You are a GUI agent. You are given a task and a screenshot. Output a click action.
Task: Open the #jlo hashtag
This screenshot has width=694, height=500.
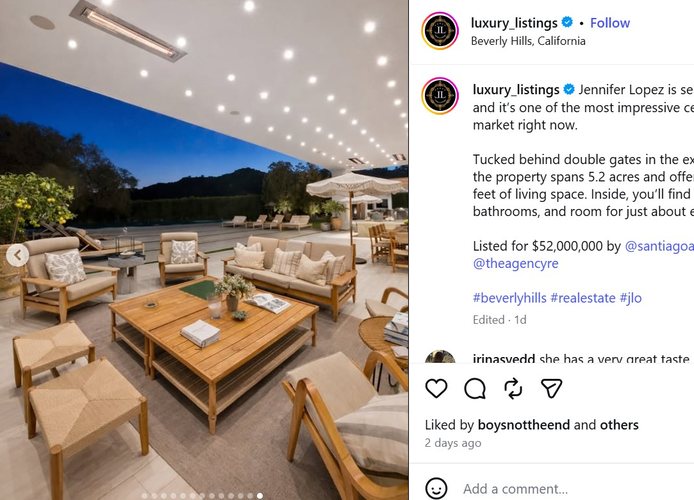click(631, 298)
